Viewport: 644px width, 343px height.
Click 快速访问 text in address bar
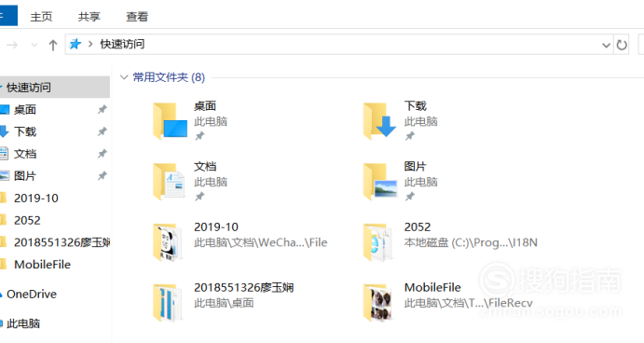pyautogui.click(x=122, y=44)
